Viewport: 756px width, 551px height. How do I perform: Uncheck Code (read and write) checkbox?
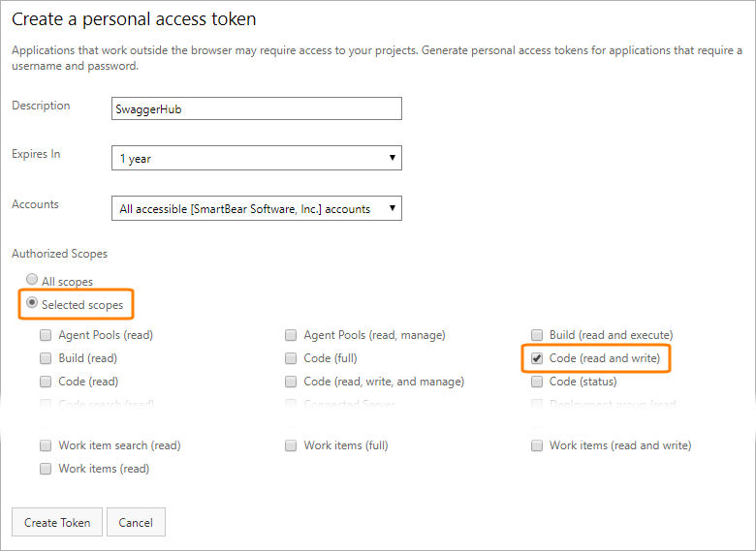[x=537, y=358]
